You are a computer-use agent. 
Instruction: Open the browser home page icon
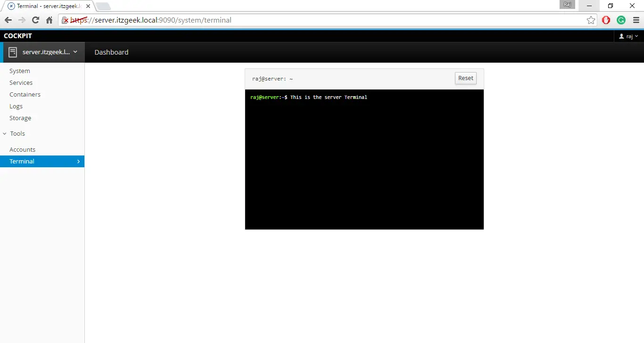(x=49, y=20)
